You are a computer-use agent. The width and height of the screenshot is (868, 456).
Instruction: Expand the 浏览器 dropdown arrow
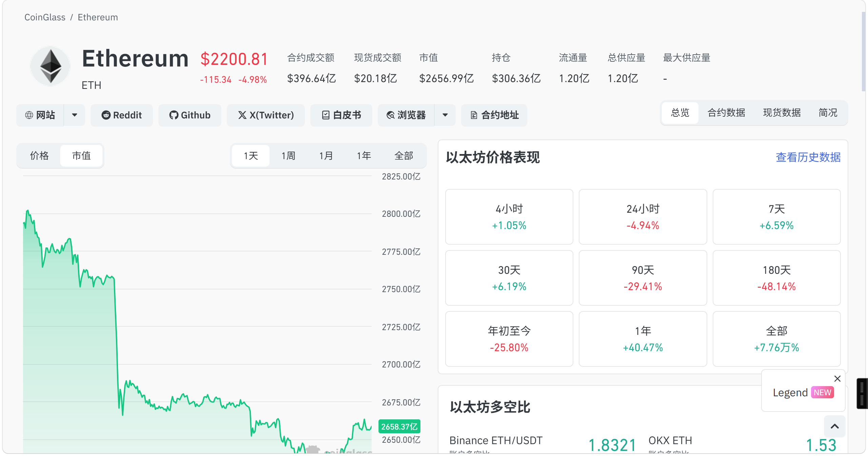(x=445, y=115)
